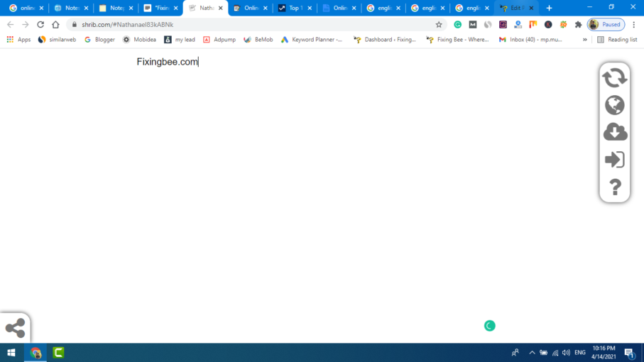Download note with cloud download icon
Viewport: 644px width, 362px height.
tap(615, 132)
